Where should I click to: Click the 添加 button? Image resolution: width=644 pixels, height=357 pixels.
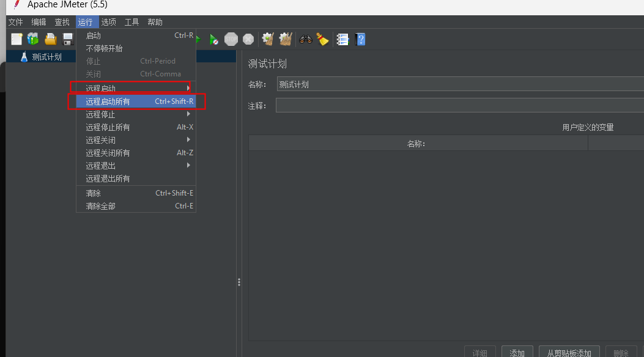pos(517,353)
